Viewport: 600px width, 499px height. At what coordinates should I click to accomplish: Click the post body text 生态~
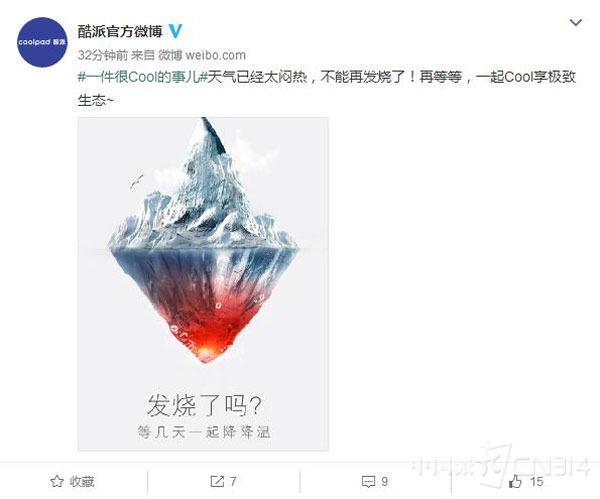point(96,101)
